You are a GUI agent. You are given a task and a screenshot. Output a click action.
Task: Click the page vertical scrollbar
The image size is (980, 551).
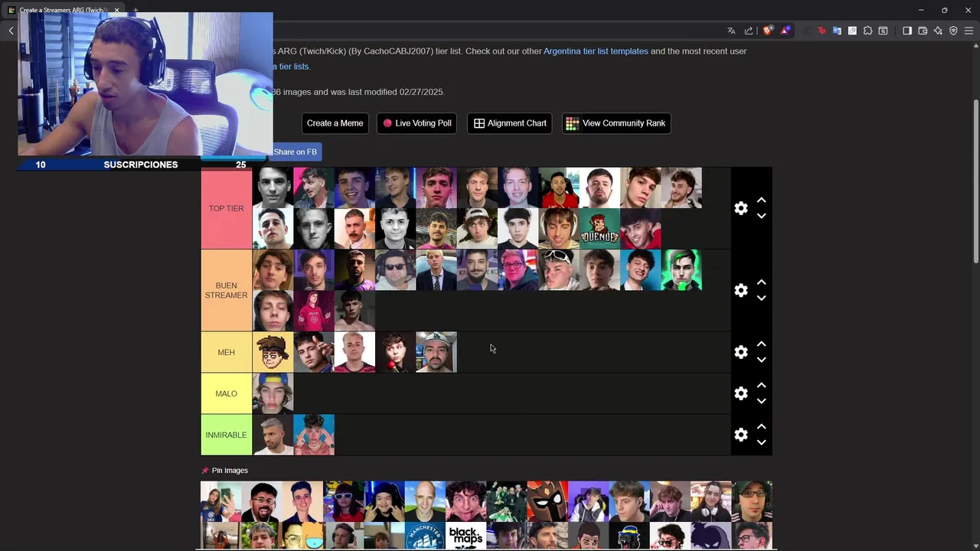(x=975, y=182)
